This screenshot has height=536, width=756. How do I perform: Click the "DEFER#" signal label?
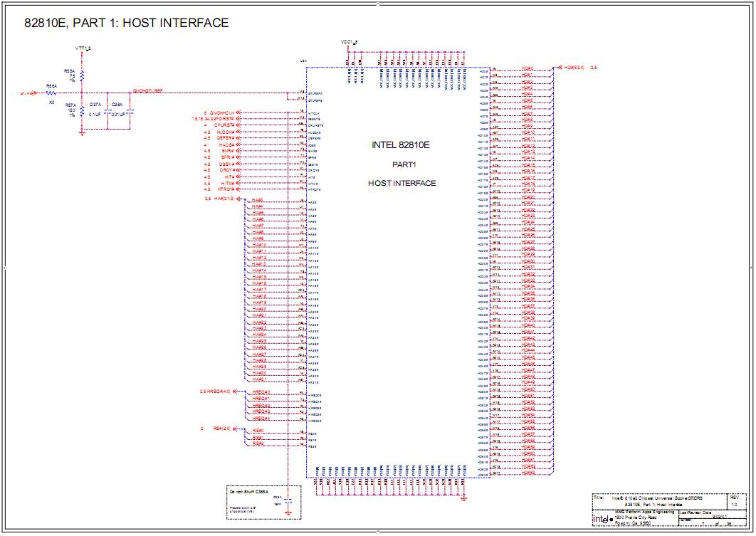tap(226, 138)
